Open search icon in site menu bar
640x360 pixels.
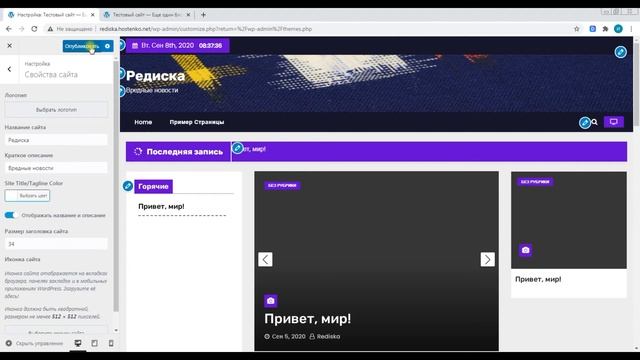(x=595, y=122)
